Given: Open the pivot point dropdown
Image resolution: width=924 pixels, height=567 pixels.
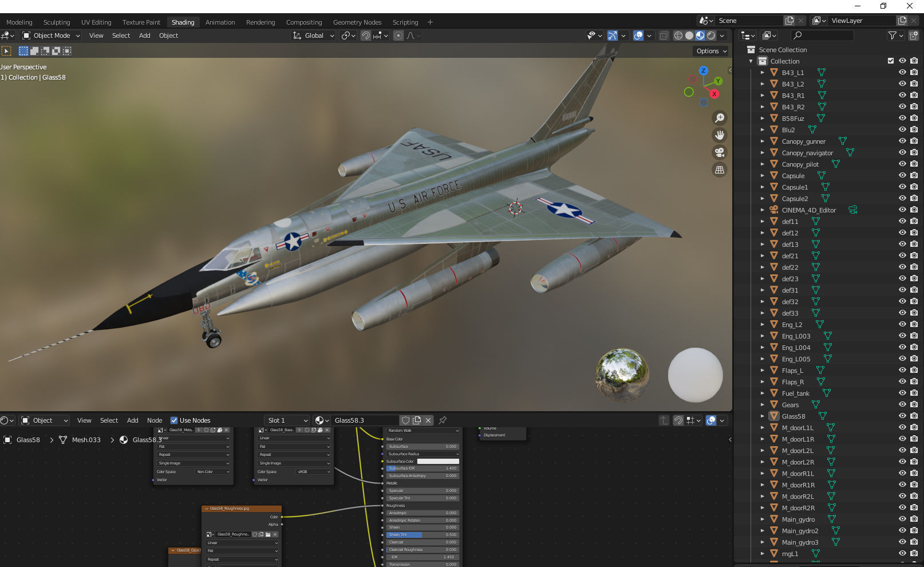Looking at the screenshot, I should 348,36.
